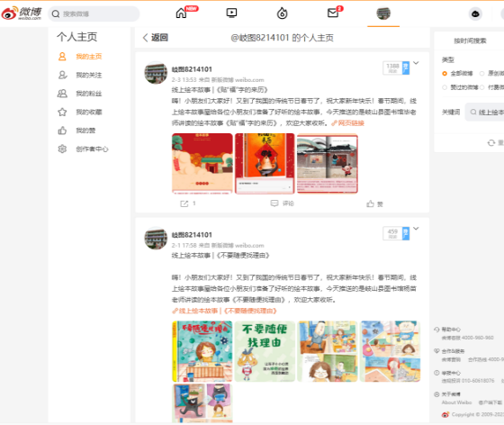The width and height of the screenshot is (504, 425).
Task: Open the hot trending flame icon
Action: pyautogui.click(x=283, y=14)
